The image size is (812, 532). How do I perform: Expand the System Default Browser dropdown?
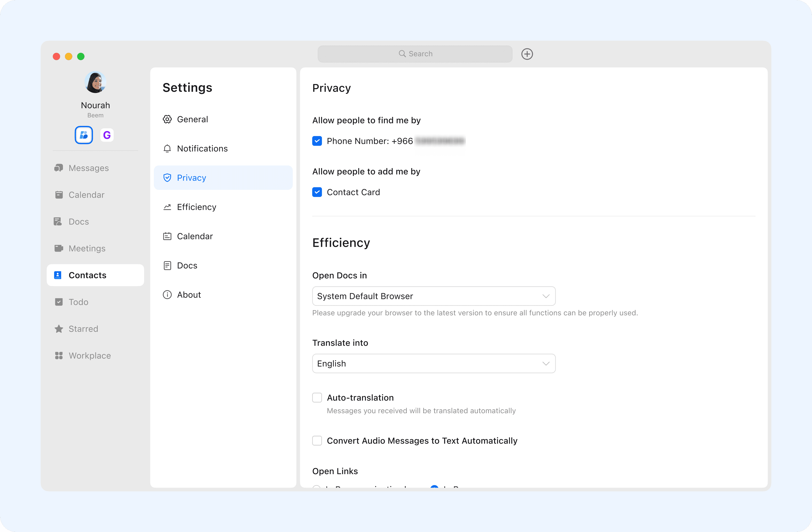point(433,296)
